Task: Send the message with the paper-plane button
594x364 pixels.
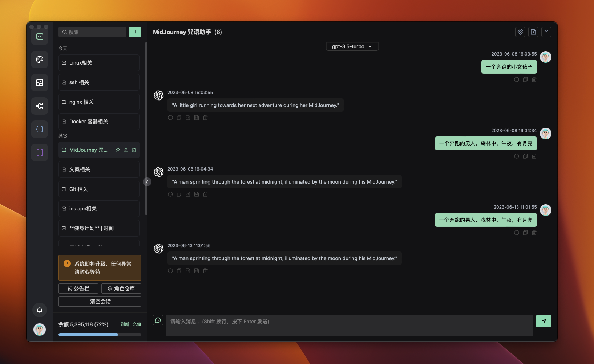Action: (x=544, y=321)
